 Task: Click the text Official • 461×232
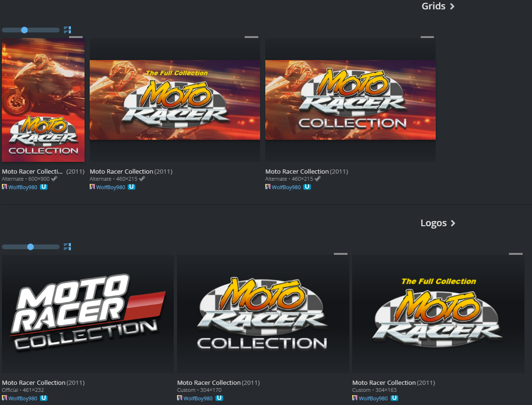23,390
